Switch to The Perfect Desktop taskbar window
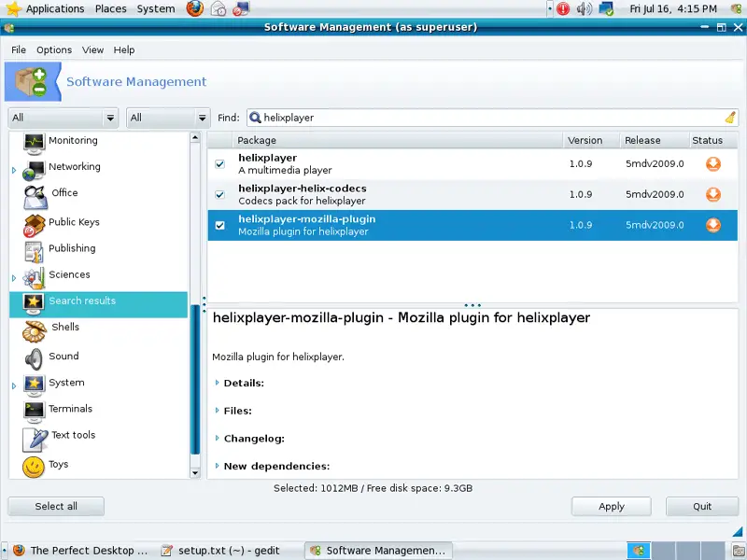The height and width of the screenshot is (560, 747). coord(80,551)
